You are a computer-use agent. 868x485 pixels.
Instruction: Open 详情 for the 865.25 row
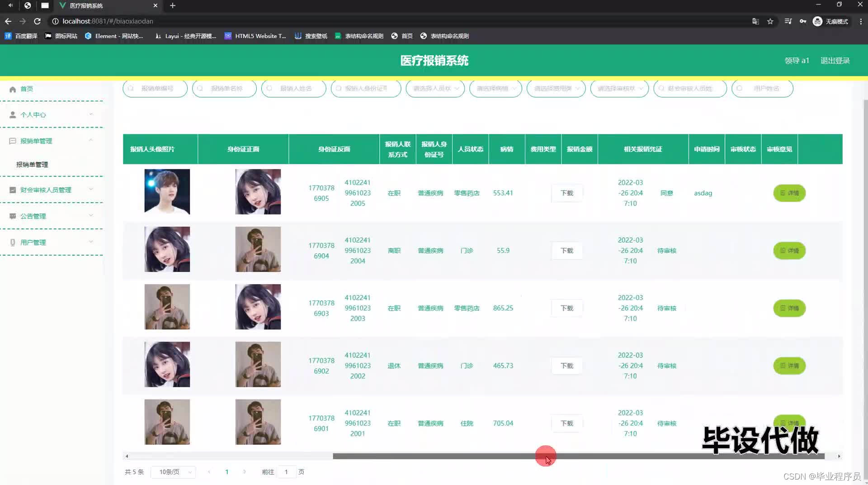pyautogui.click(x=789, y=308)
